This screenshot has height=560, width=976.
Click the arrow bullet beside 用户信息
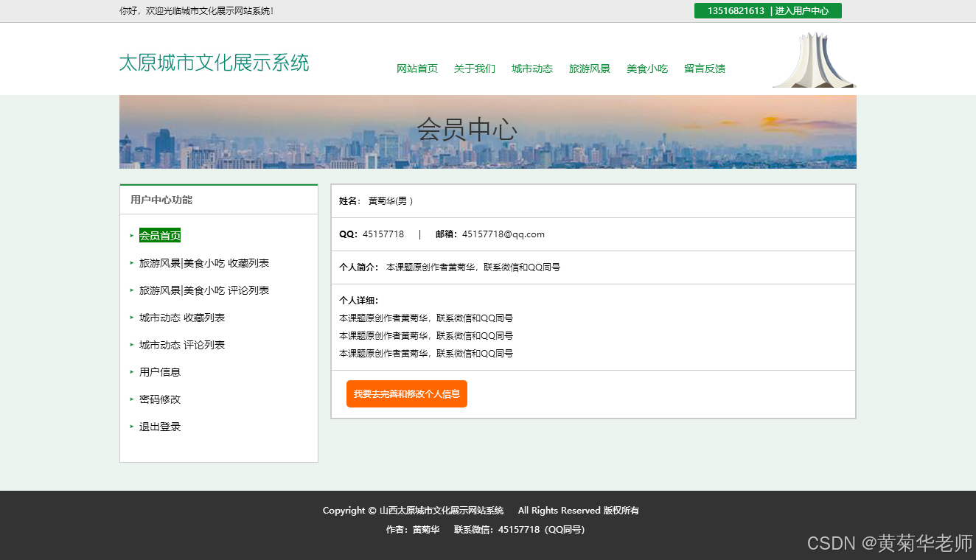[x=132, y=372]
